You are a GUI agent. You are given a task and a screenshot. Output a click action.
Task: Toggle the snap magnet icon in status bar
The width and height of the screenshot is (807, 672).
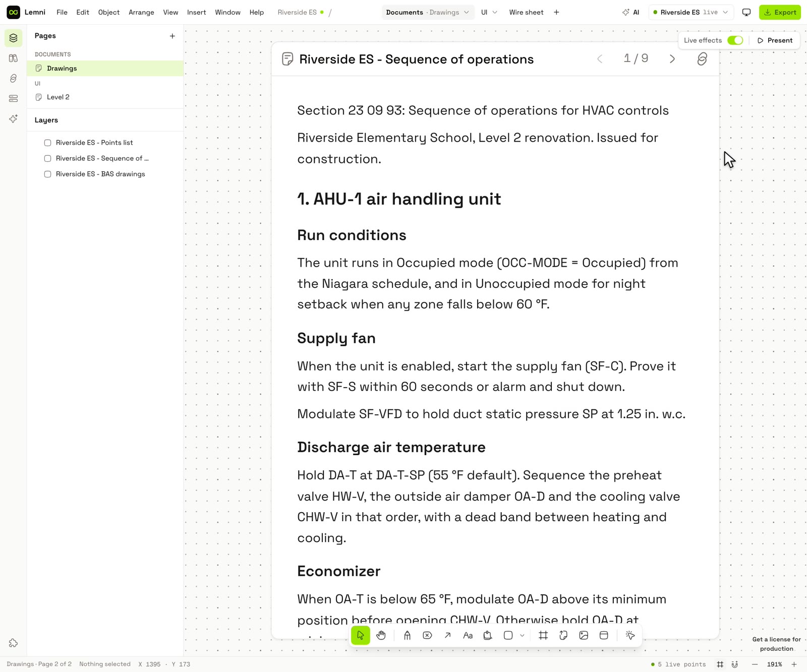click(735, 664)
